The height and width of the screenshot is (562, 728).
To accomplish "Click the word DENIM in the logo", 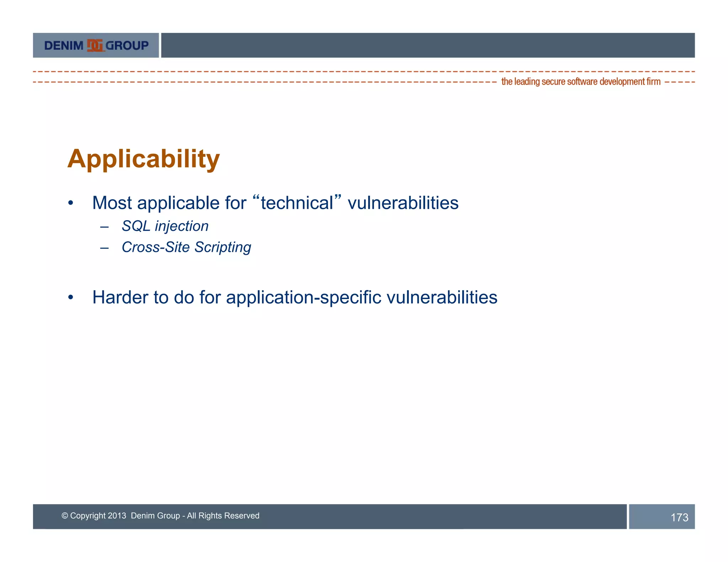I will (64, 45).
